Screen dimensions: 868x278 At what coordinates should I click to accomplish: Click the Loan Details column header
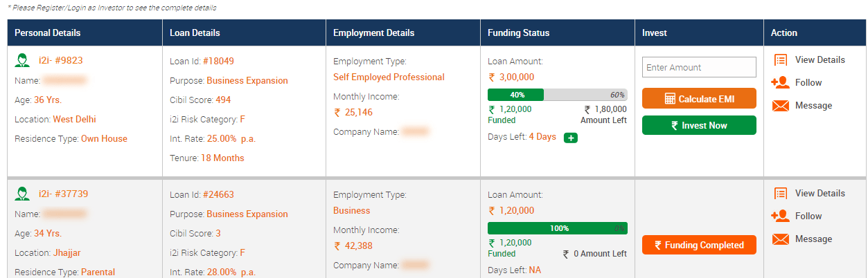195,33
